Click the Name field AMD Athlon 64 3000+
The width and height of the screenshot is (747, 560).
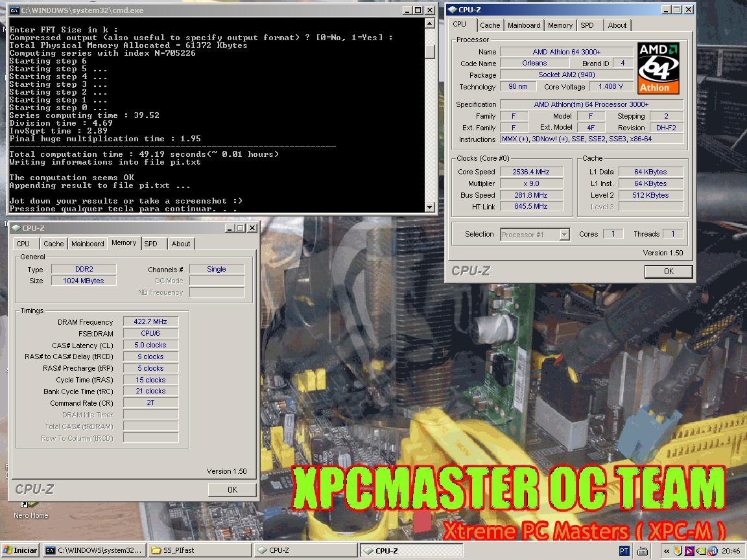coord(567,52)
